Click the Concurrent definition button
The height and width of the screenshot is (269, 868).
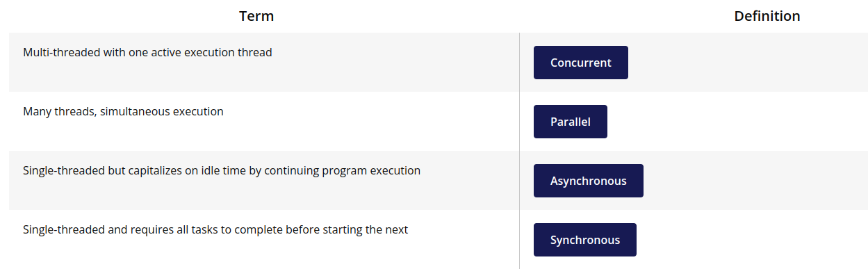[580, 63]
